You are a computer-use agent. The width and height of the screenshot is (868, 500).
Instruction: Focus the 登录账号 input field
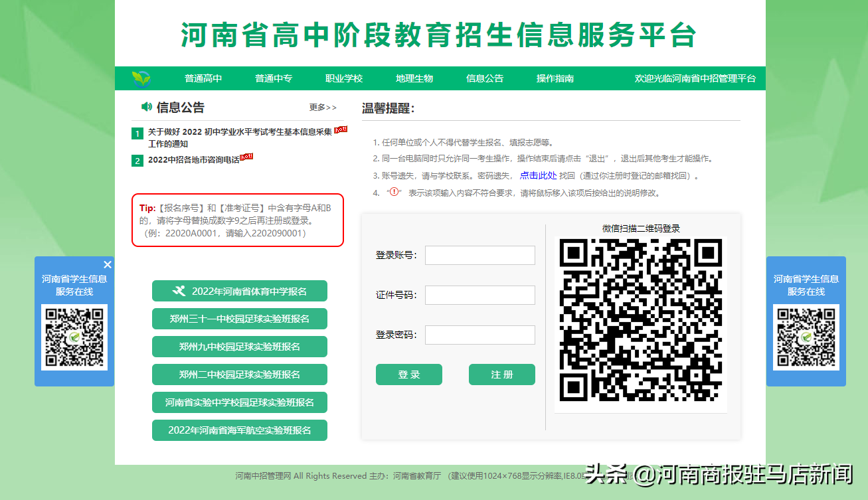point(480,255)
